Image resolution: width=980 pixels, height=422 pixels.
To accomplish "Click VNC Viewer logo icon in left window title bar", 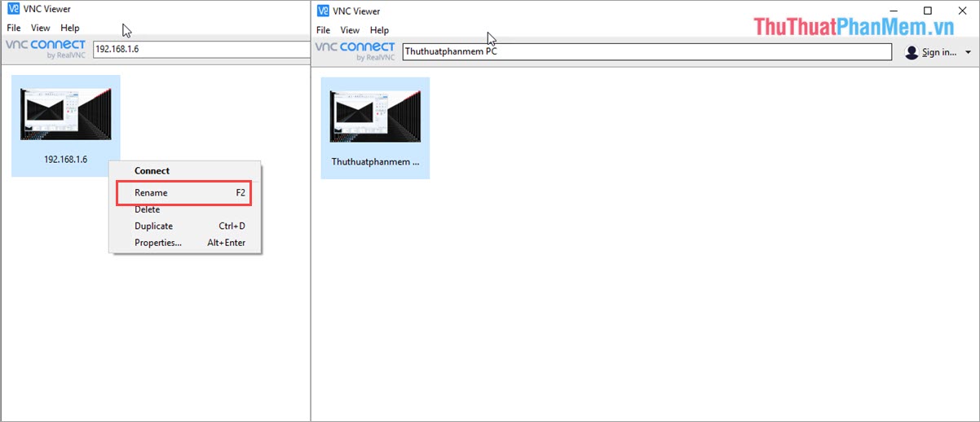I will 13,10.
